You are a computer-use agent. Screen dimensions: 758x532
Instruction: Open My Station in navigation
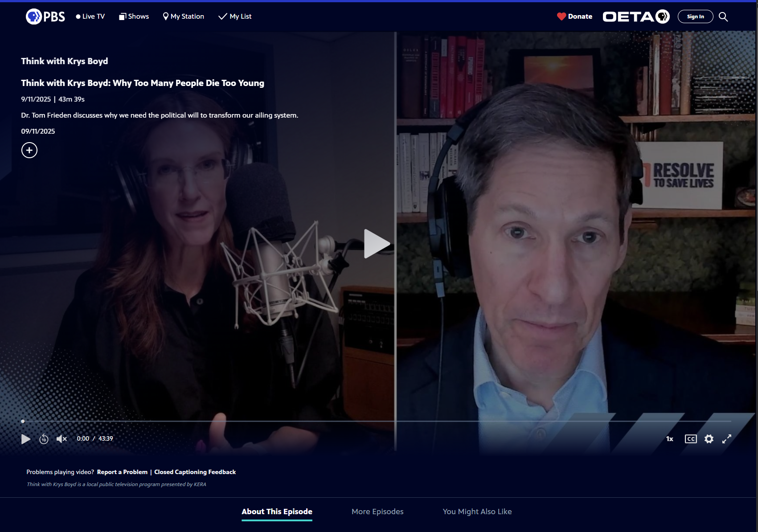click(184, 16)
